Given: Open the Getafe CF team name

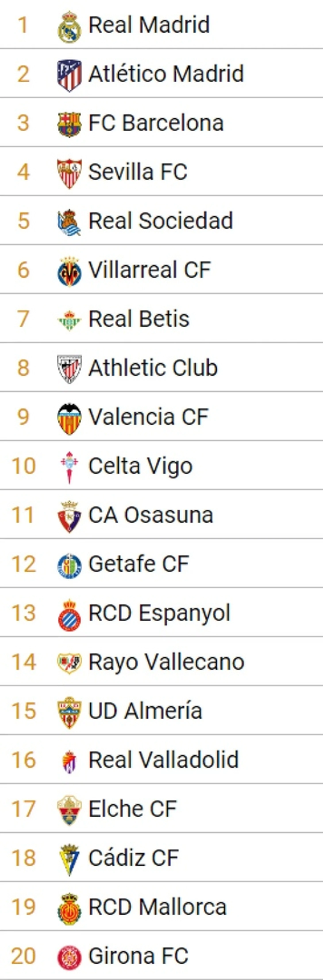Looking at the screenshot, I should [x=139, y=564].
